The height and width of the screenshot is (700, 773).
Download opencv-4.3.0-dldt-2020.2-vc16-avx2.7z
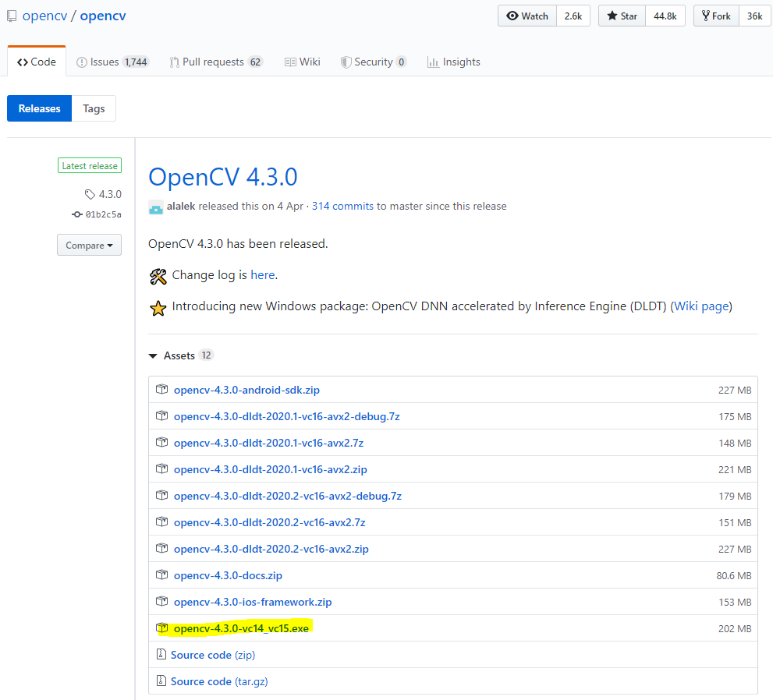coord(270,522)
